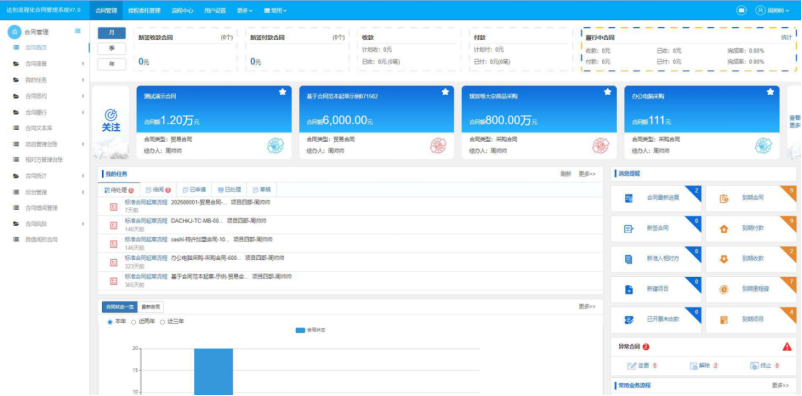Select the 近两年 radio button

134,322
